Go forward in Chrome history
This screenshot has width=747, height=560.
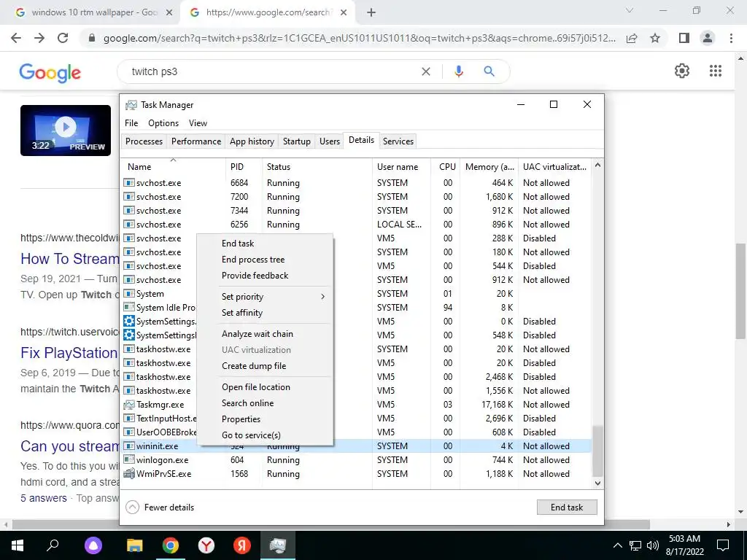(39, 38)
